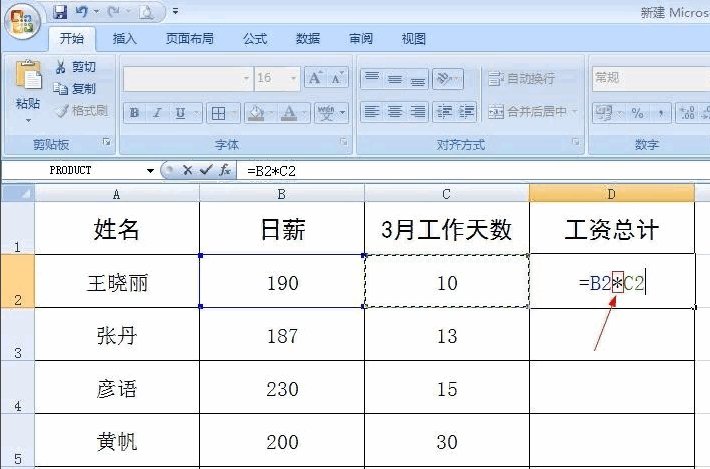This screenshot has width=710, height=469.
Task: Open the 页面布局 ribbon tab
Action: click(x=189, y=38)
